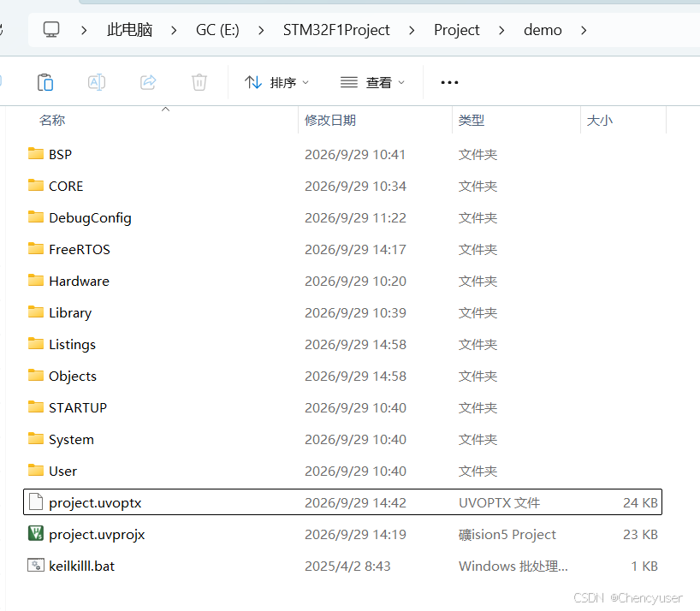Sort by 类型 column header
700x611 pixels.
(x=472, y=120)
